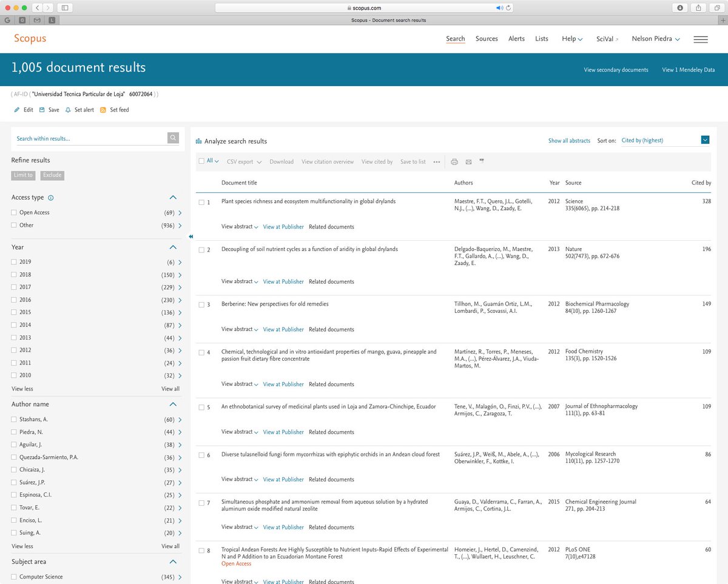This screenshot has height=584, width=728.
Task: Click the page reload icon in address bar
Action: pos(508,8)
